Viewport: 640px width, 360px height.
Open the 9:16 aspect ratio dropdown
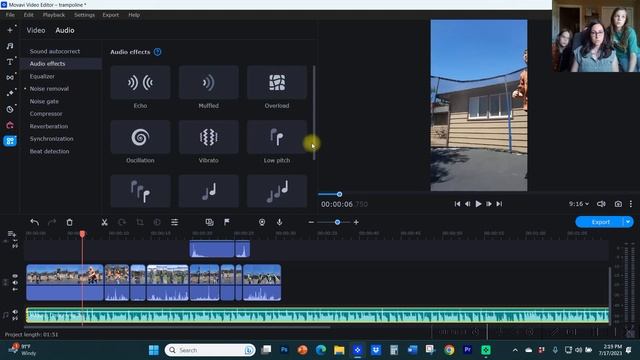[x=579, y=204]
